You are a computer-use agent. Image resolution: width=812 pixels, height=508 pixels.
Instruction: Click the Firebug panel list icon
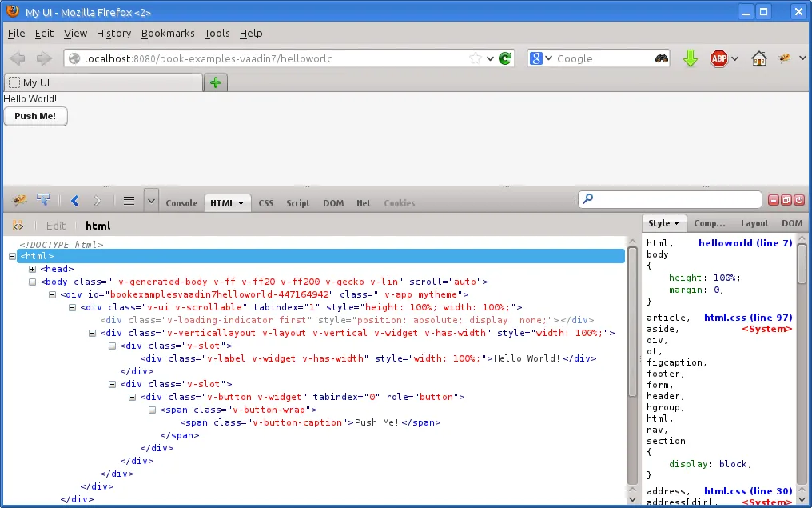click(129, 200)
